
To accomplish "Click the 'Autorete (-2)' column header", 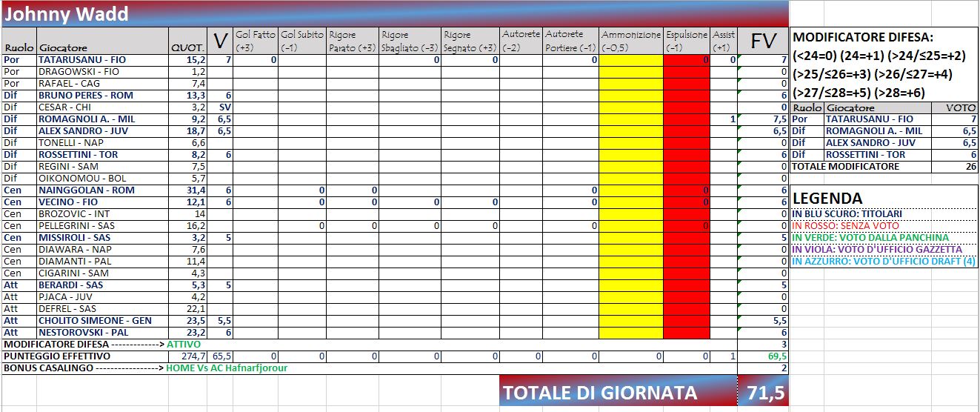I will click(x=521, y=41).
